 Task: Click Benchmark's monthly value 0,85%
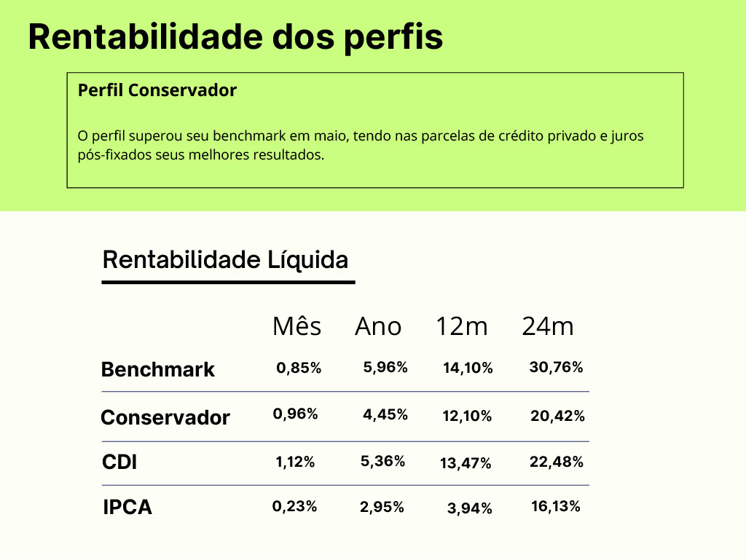pos(299,368)
